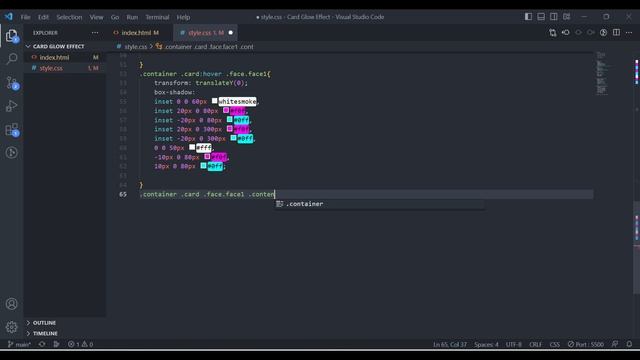This screenshot has height=360, width=640.
Task: Click the main branch in status bar
Action: [20, 344]
